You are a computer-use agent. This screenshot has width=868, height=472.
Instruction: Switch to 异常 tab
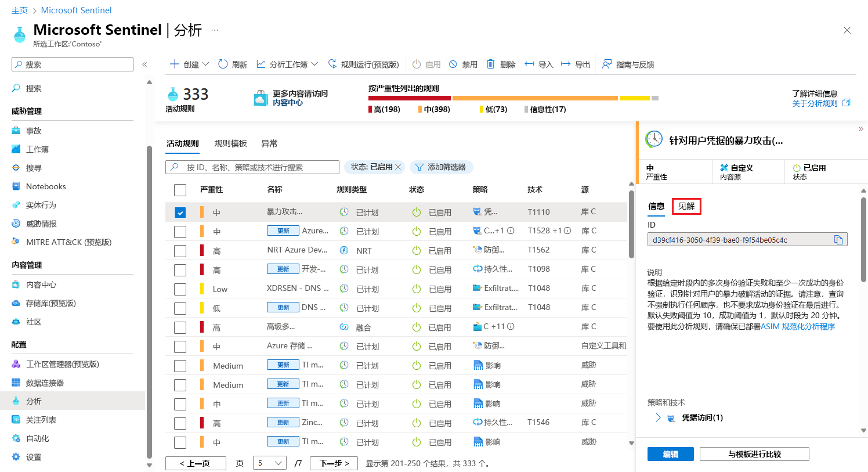269,143
